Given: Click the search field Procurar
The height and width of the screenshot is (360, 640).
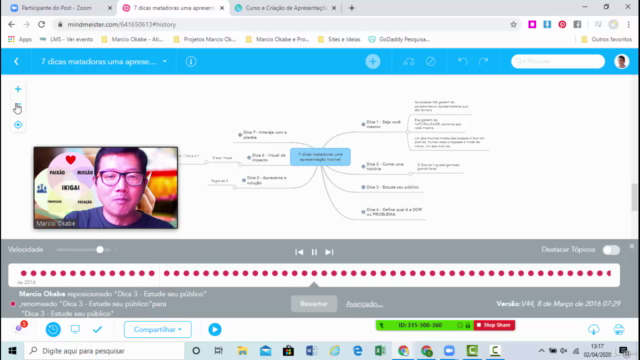Looking at the screenshot, I should [558, 61].
